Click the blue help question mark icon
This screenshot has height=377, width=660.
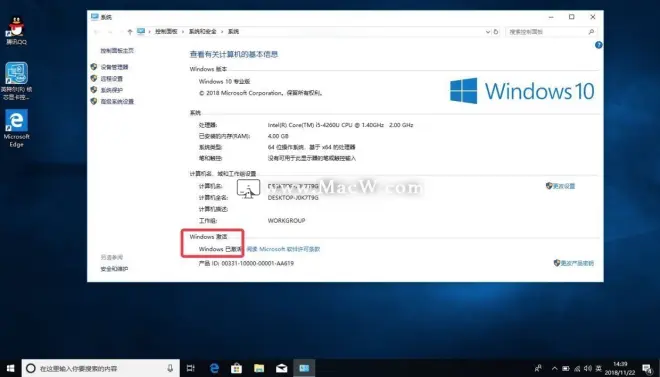[x=598, y=45]
